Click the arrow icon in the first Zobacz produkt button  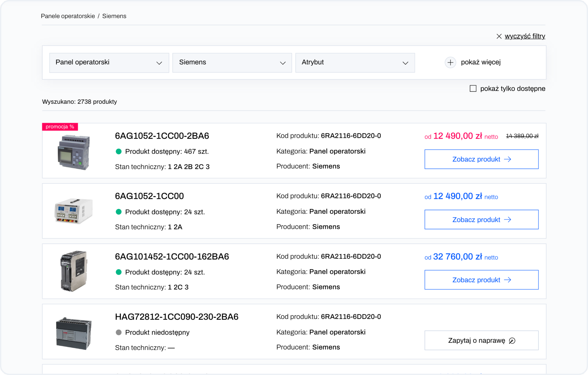coord(508,159)
